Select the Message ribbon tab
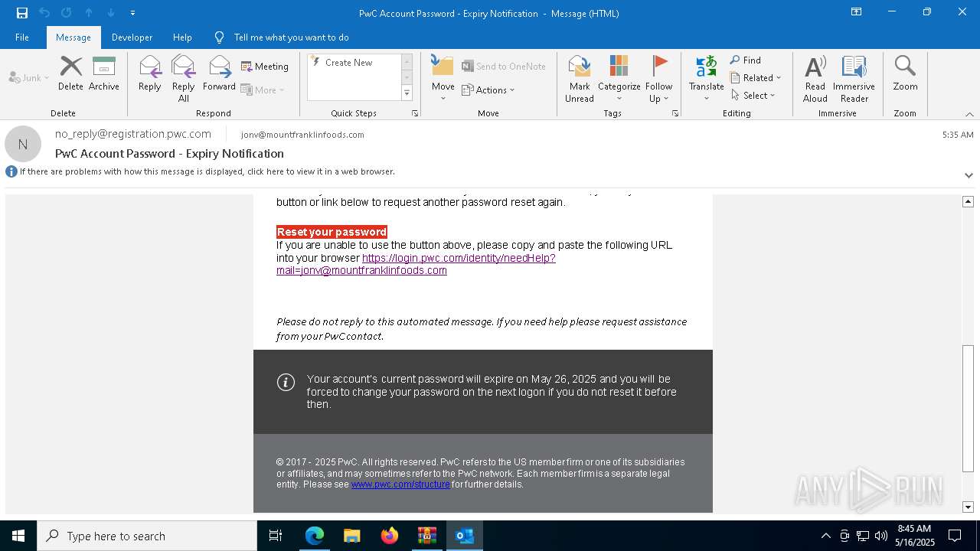The width and height of the screenshot is (980, 551). click(x=73, y=37)
